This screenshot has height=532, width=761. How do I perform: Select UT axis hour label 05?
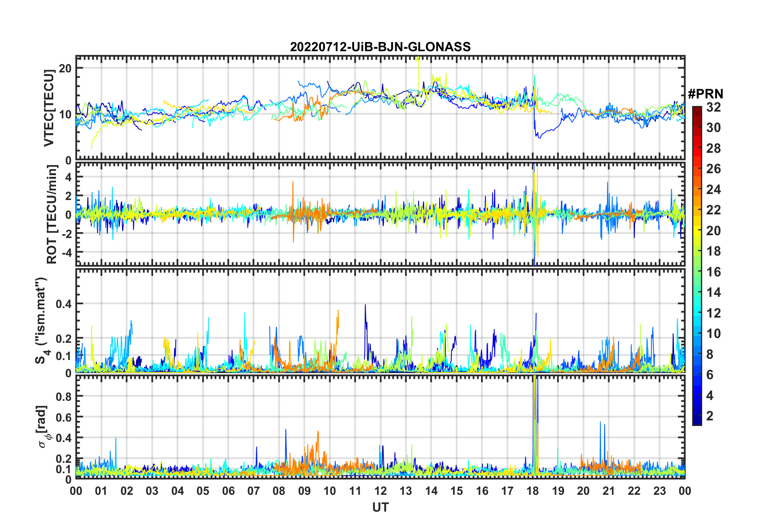pyautogui.click(x=203, y=491)
